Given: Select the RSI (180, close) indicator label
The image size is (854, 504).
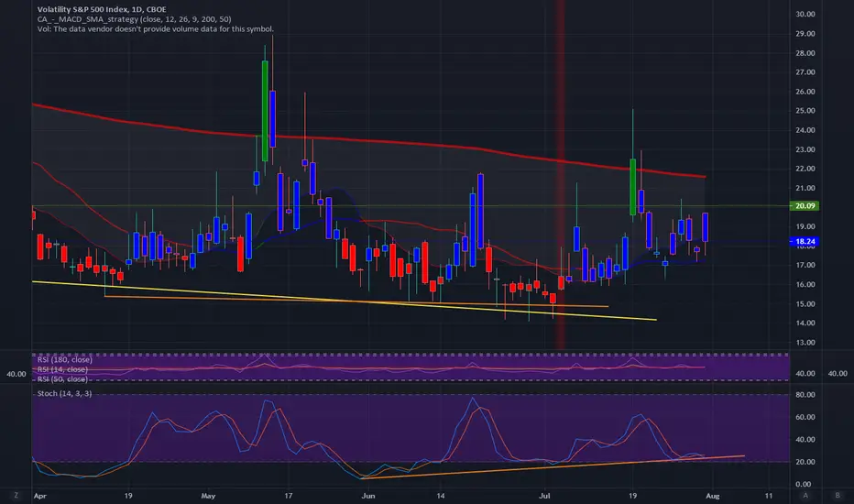Looking at the screenshot, I should click(x=65, y=359).
